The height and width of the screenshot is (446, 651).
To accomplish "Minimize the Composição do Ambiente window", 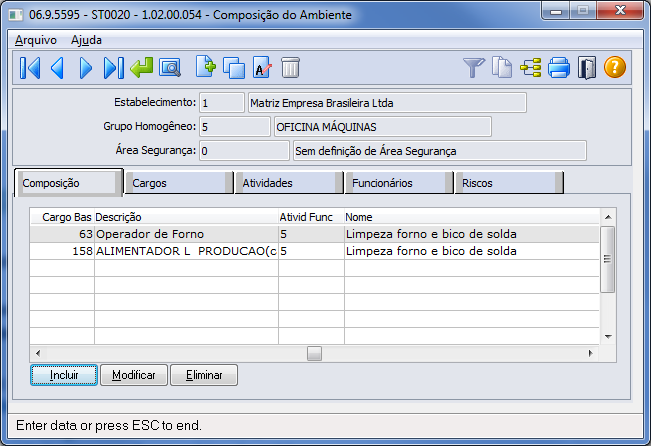I will click(x=556, y=11).
